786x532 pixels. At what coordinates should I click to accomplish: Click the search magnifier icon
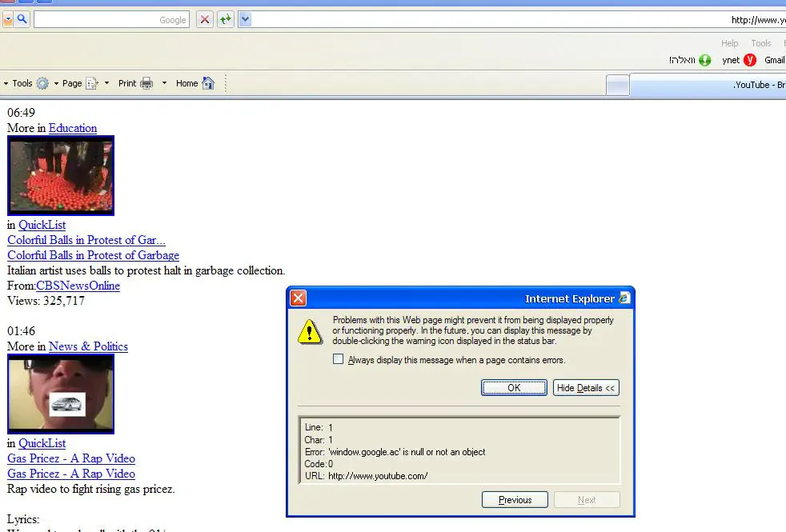22,19
